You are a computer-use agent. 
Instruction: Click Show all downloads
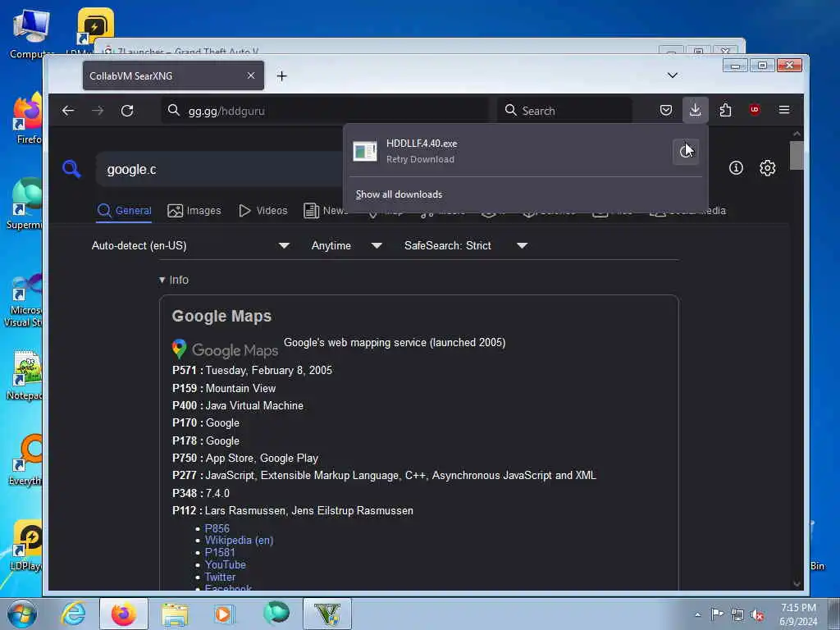point(399,194)
